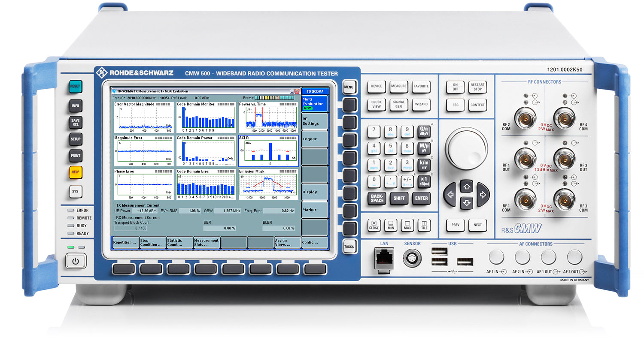Image resolution: width=644 pixels, height=343 pixels.
Task: Select the ACLR measurement graph
Action: pos(268,151)
